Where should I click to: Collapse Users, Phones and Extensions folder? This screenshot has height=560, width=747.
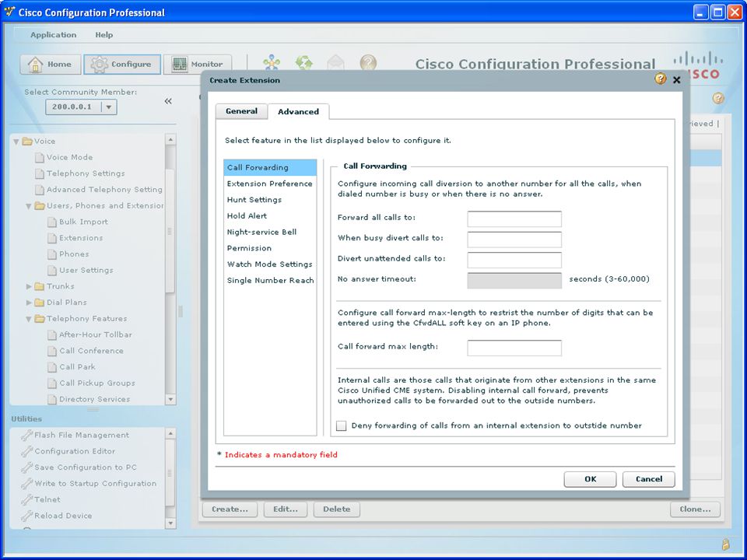pos(29,206)
